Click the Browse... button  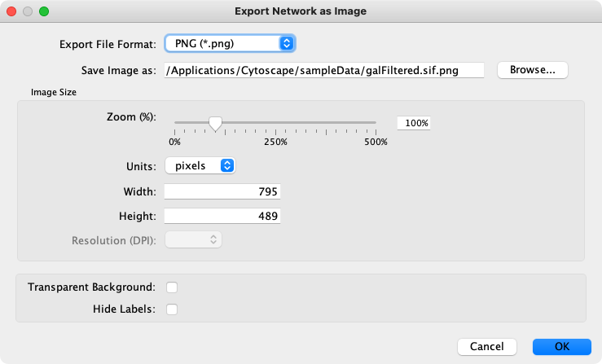[x=532, y=70]
